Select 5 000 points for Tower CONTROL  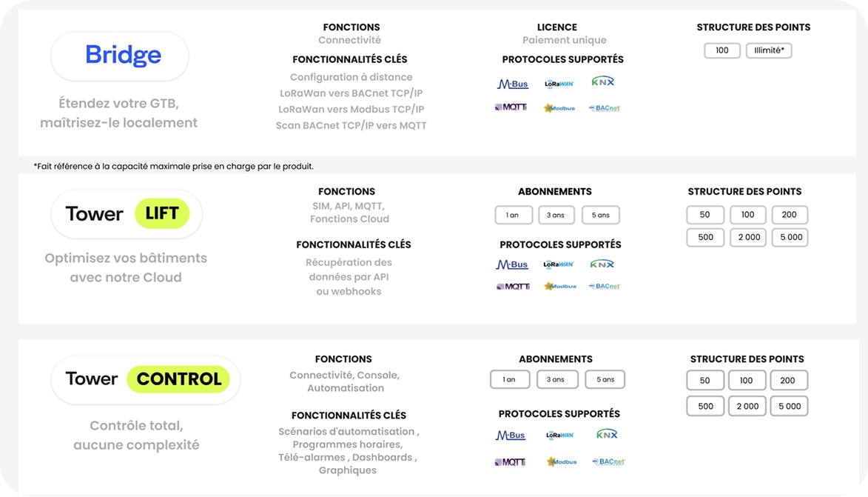[x=790, y=406]
